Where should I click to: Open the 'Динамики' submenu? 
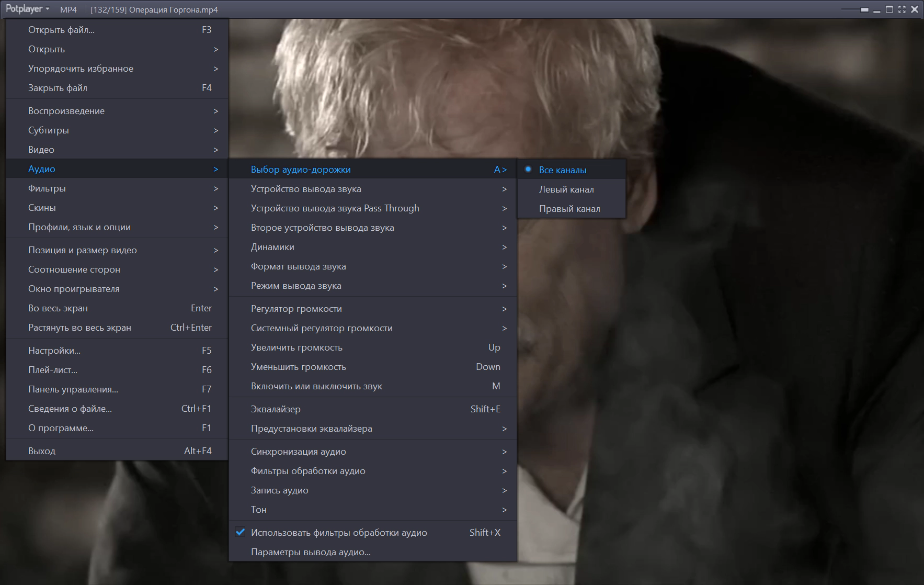[373, 247]
